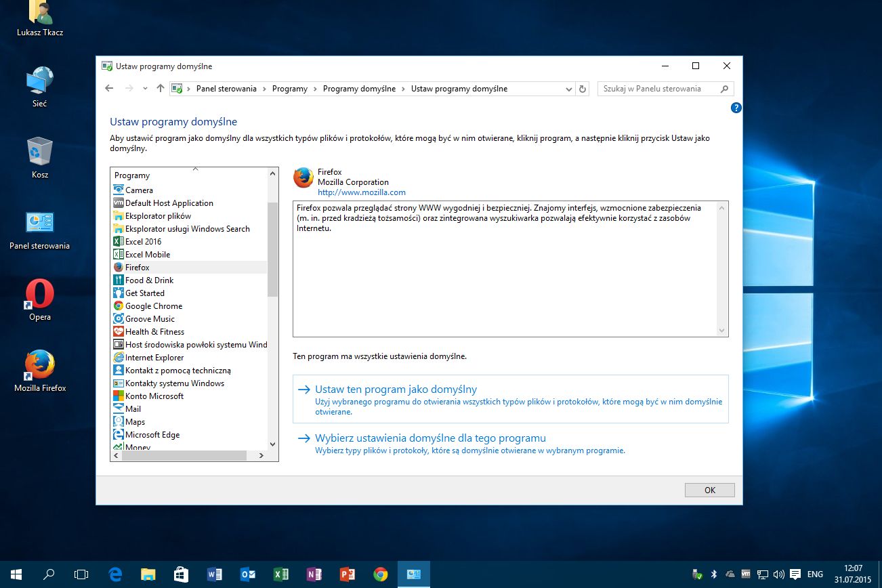Select Google Chrome in the programs list
882x588 pixels.
tap(153, 306)
